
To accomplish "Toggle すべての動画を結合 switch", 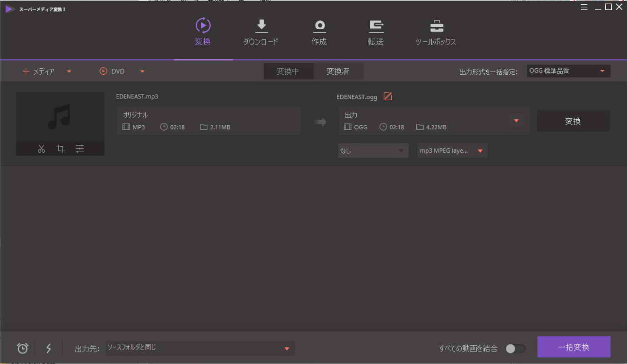I will click(515, 348).
